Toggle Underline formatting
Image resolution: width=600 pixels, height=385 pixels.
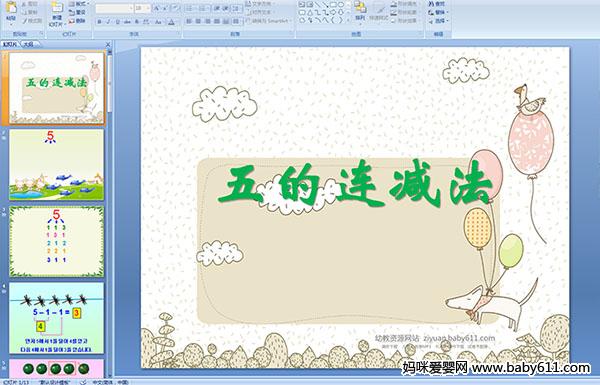117,22
